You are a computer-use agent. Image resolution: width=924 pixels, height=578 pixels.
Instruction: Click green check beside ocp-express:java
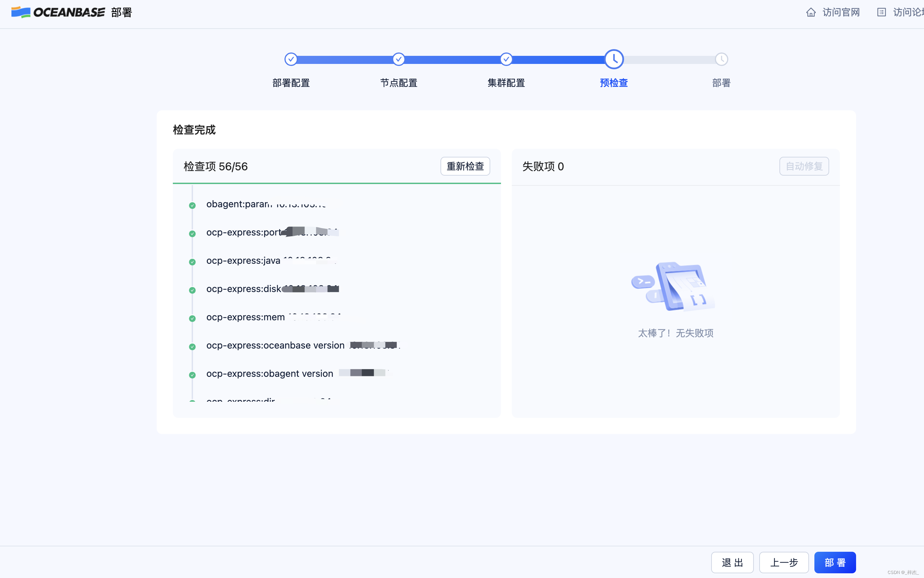(x=192, y=262)
